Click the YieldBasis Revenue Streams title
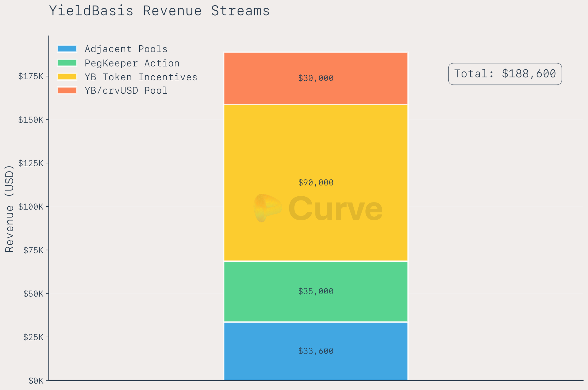 159,11
